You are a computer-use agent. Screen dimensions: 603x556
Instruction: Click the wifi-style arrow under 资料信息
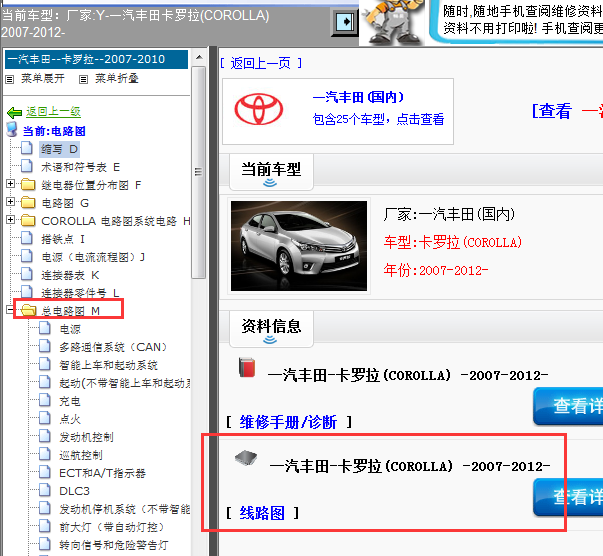coord(270,340)
